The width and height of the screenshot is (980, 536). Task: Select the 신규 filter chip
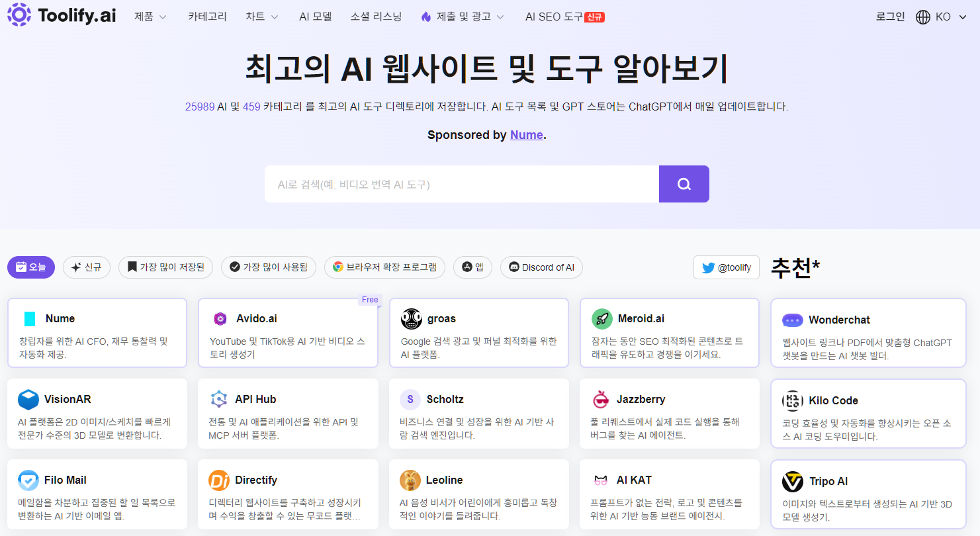[x=87, y=267]
